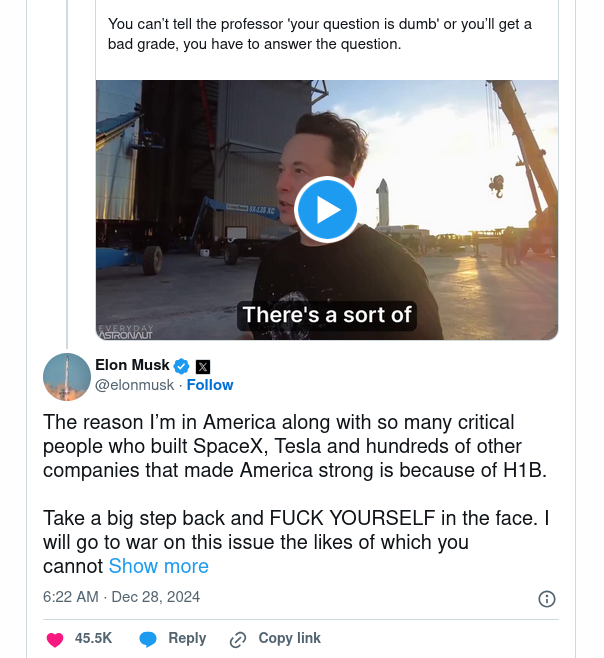The width and height of the screenshot is (604, 658).
Task: Click the quoted tweet text about the professor
Action: click(320, 34)
